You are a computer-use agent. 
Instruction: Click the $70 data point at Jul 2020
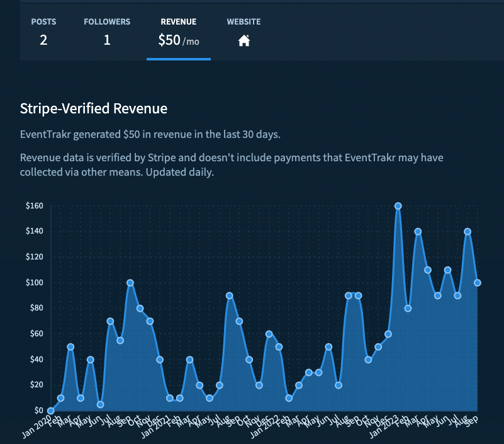pyautogui.click(x=110, y=321)
